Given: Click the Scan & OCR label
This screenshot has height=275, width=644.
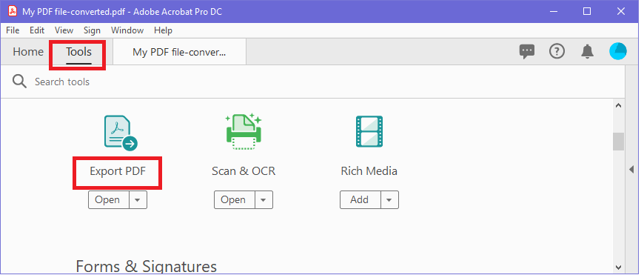Looking at the screenshot, I should [244, 171].
